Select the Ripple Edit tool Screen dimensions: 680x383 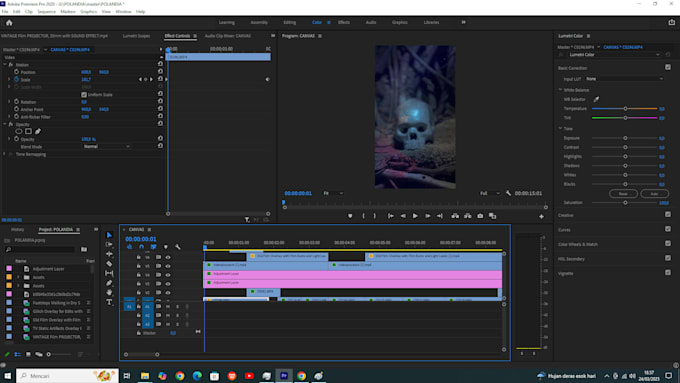109,254
